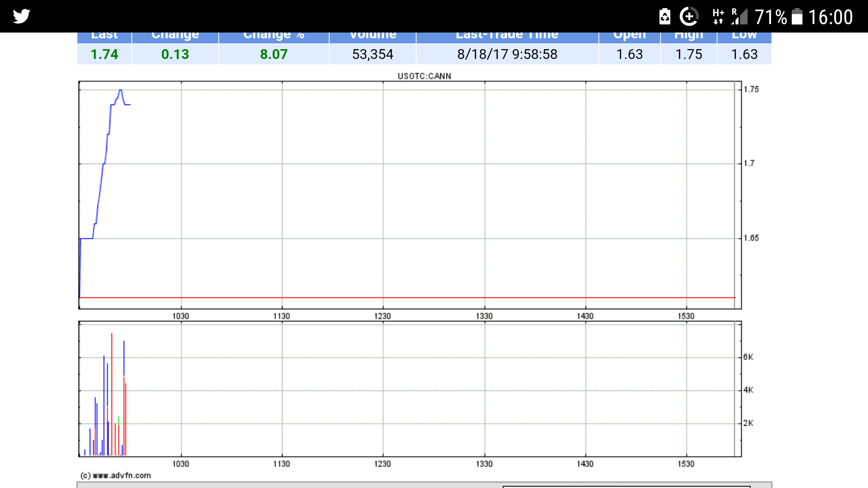The image size is (868, 488).
Task: Click the price peak near 1.75
Action: point(120,90)
